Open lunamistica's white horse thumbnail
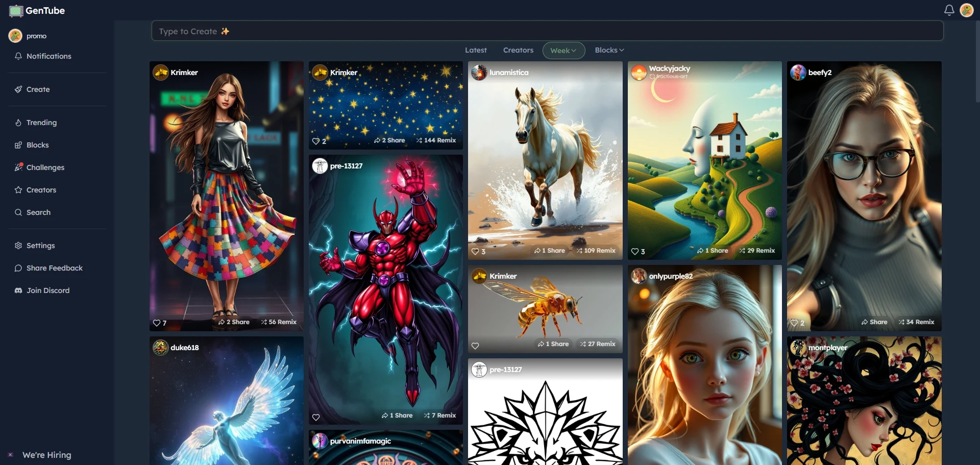The height and width of the screenshot is (465, 980). (545, 160)
